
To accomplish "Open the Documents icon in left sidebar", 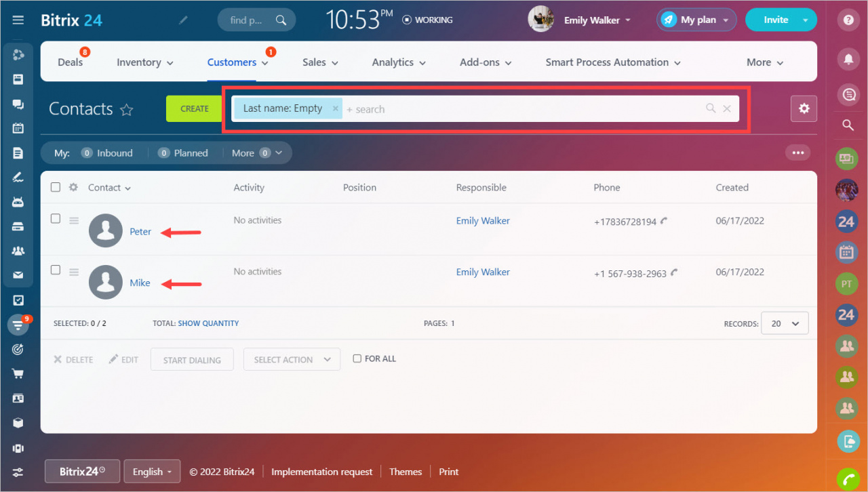I will (18, 152).
